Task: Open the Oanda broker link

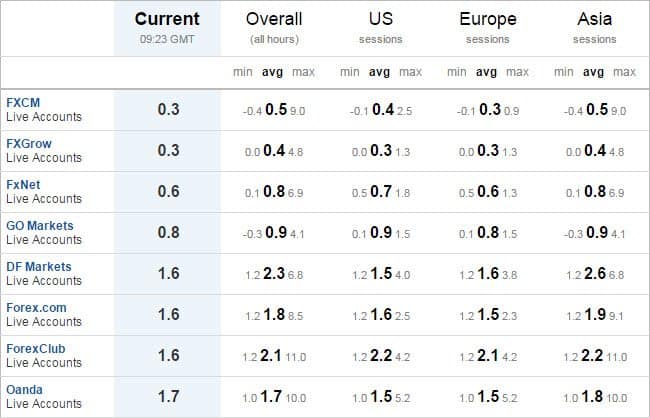Action: [x=24, y=390]
